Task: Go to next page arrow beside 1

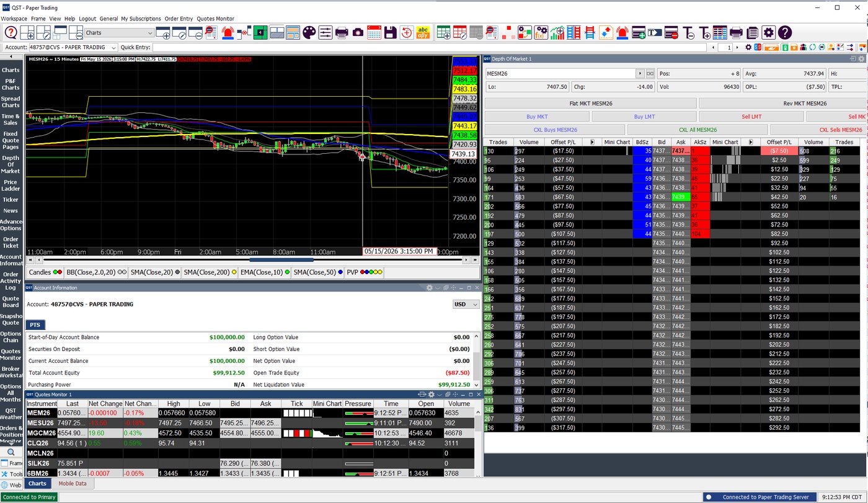Action: pyautogui.click(x=737, y=47)
